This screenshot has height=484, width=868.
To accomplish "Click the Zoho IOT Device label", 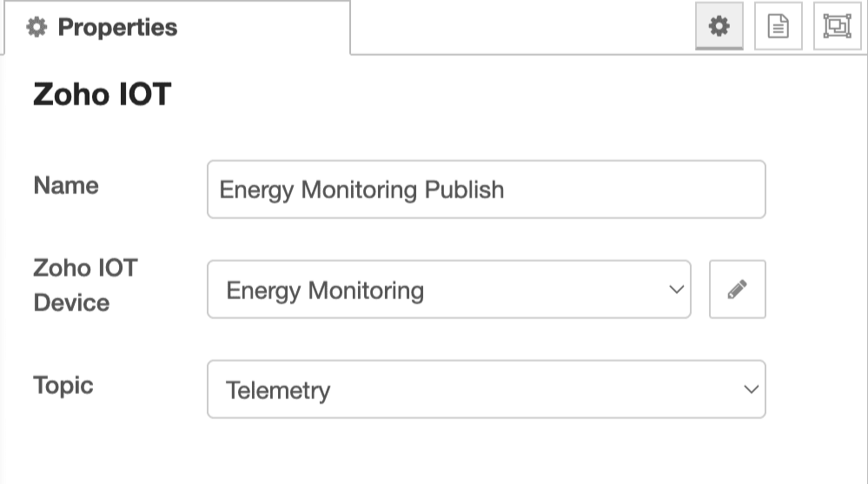I will coord(84,285).
